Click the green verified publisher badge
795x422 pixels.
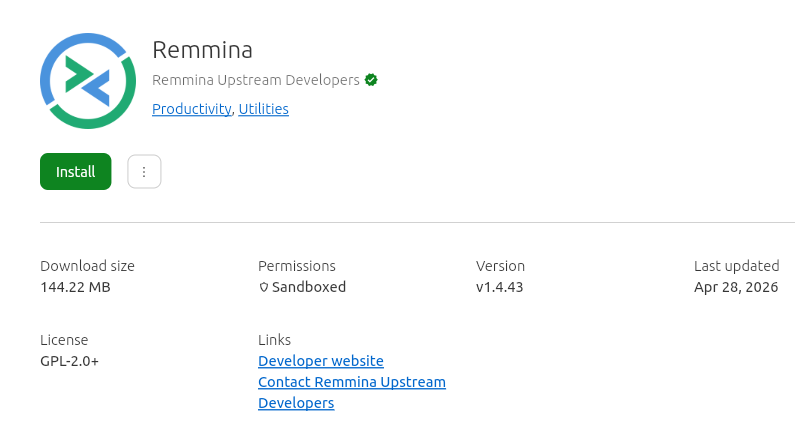371,80
